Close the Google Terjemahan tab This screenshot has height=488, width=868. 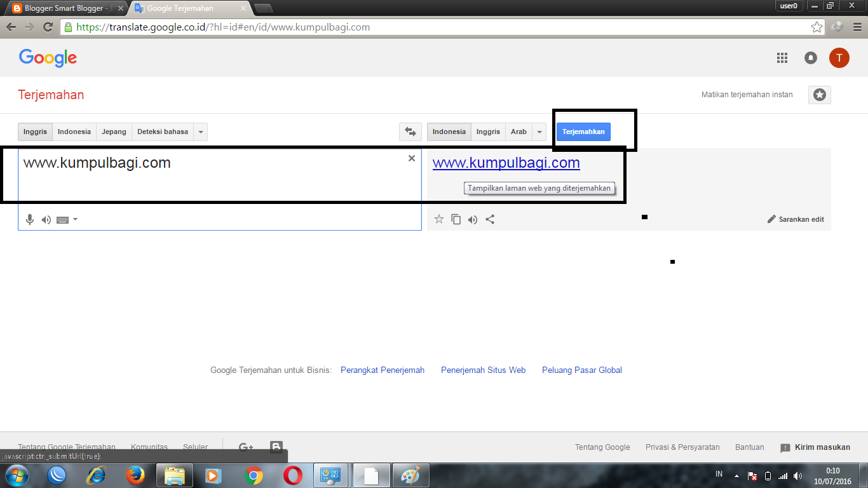pyautogui.click(x=243, y=9)
